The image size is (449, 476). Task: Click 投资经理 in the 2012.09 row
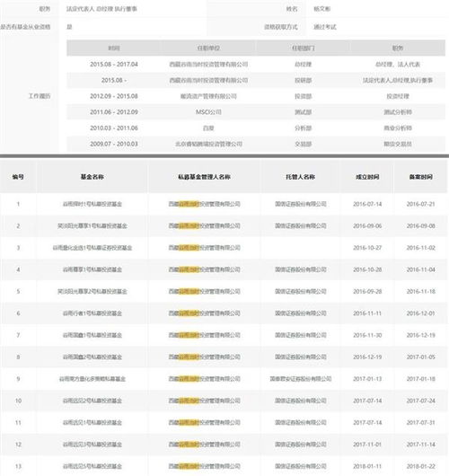click(x=398, y=96)
